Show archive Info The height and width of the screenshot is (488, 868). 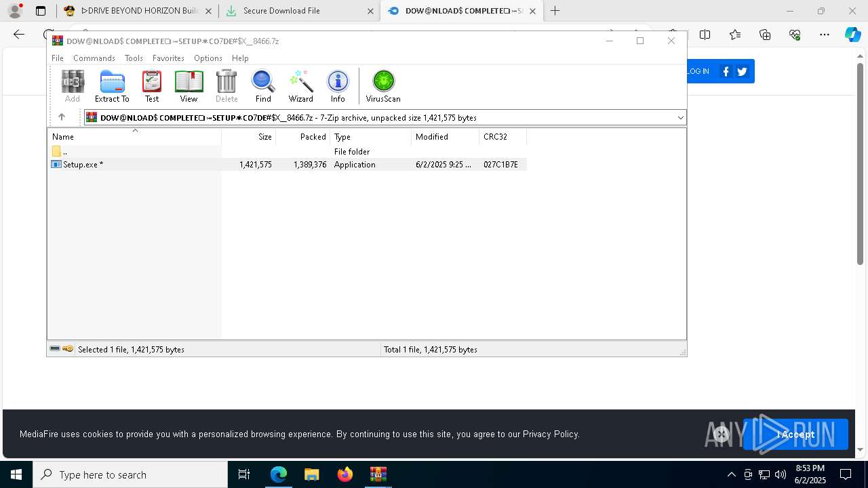pos(338,86)
